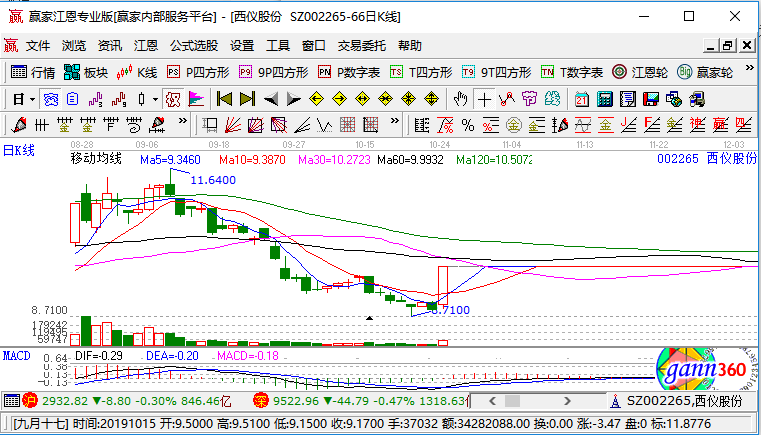Screen dimensions: 761x435
Task: Expand overflow chevron after grid-with-arrows tool
Action: point(395,120)
